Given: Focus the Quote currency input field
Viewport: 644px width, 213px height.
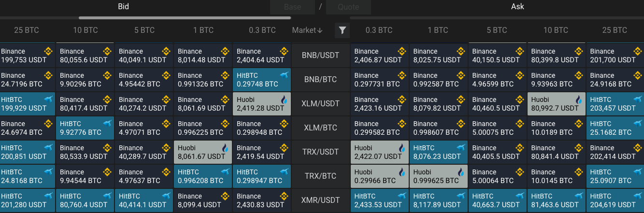Looking at the screenshot, I should pos(348,7).
